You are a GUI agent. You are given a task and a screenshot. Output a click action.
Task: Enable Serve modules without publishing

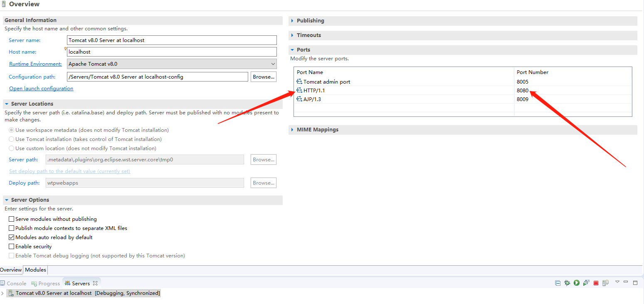pyautogui.click(x=12, y=219)
